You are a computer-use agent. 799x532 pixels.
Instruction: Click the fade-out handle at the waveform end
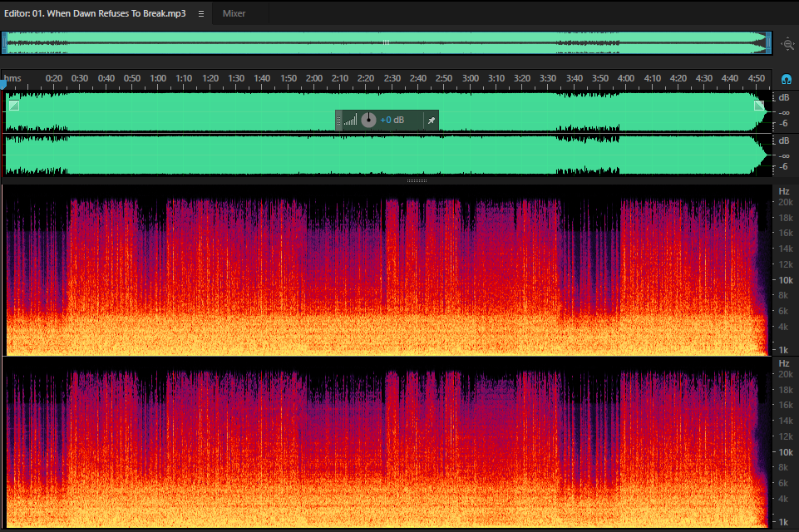pyautogui.click(x=759, y=106)
